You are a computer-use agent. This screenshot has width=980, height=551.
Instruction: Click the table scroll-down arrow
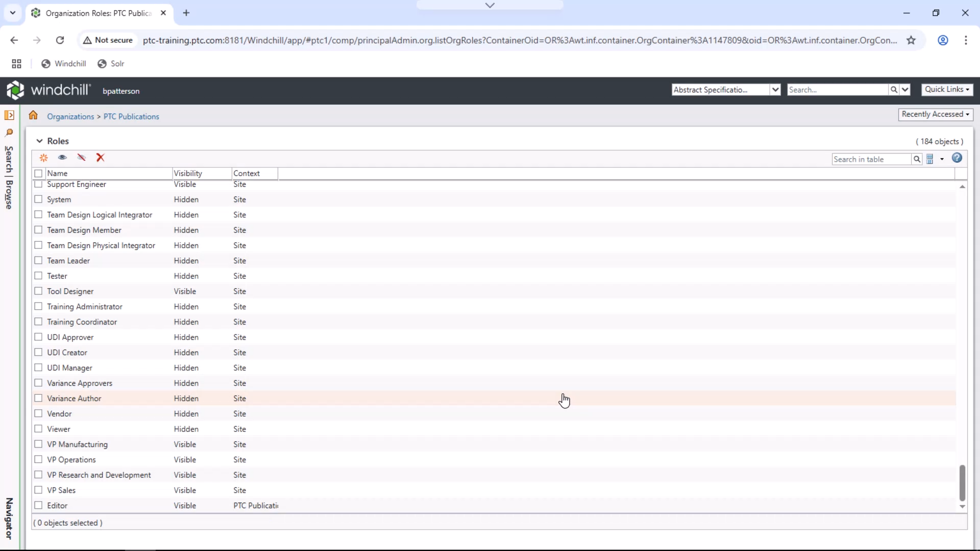point(962,507)
